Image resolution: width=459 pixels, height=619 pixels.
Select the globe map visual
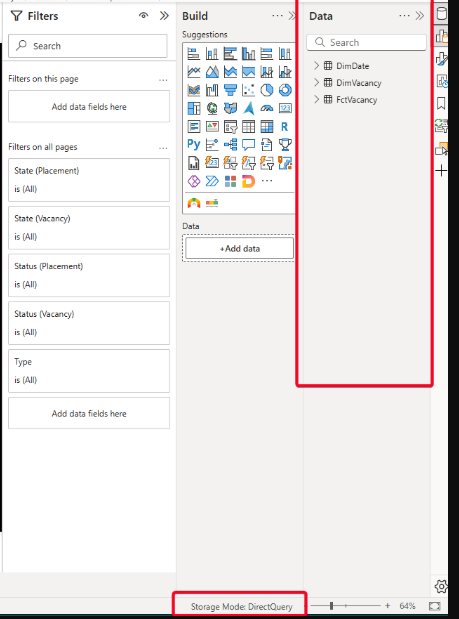[212, 108]
